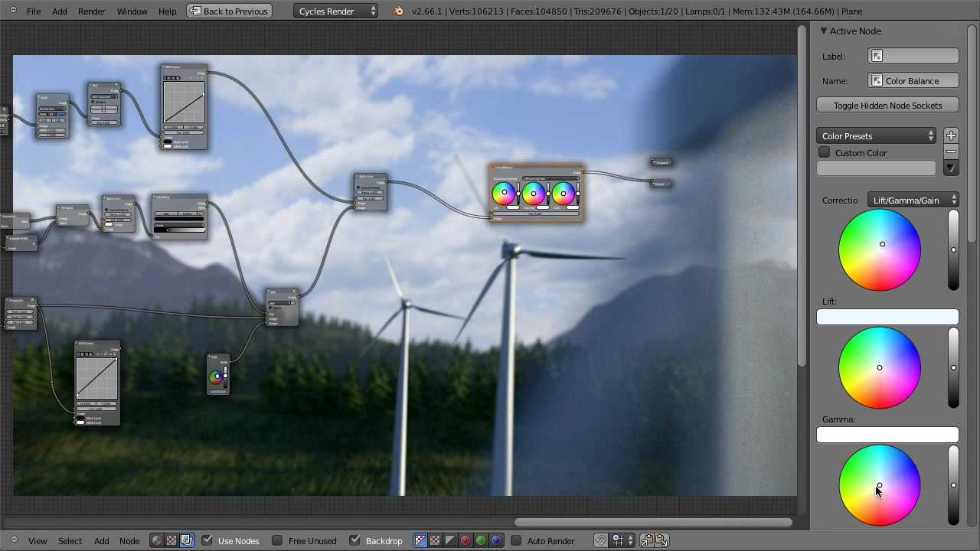Open the Gamma color swatch

click(x=887, y=435)
